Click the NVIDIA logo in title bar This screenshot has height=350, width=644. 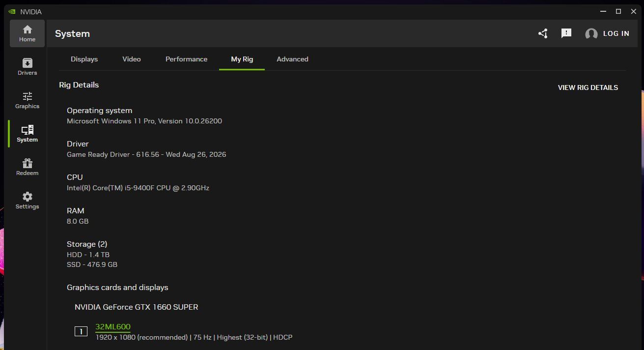(x=13, y=11)
